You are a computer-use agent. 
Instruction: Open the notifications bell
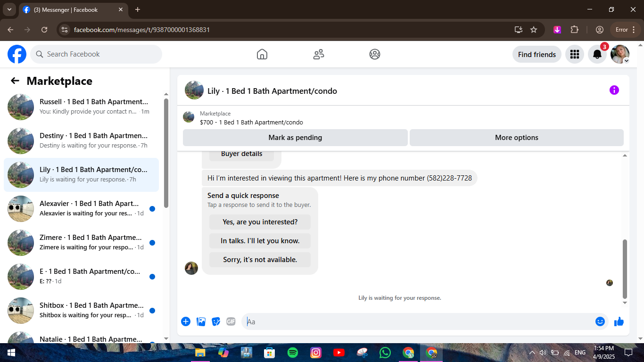(x=597, y=54)
